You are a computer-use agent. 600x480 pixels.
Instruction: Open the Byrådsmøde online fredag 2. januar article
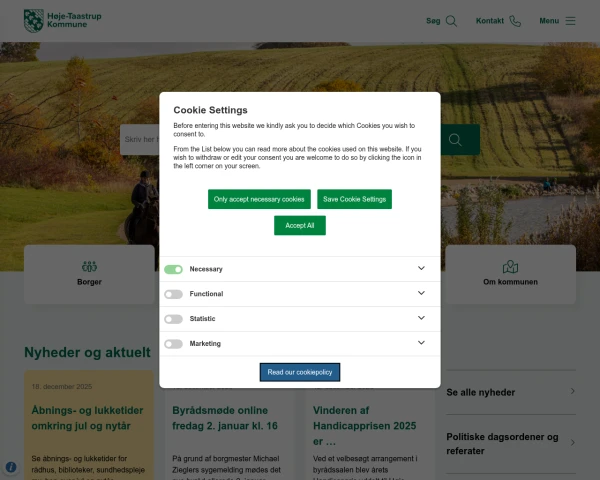click(x=225, y=418)
